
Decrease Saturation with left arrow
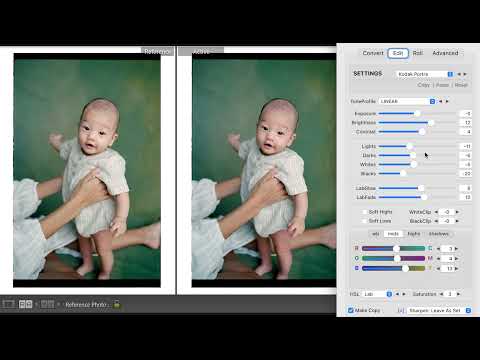tap(441, 294)
